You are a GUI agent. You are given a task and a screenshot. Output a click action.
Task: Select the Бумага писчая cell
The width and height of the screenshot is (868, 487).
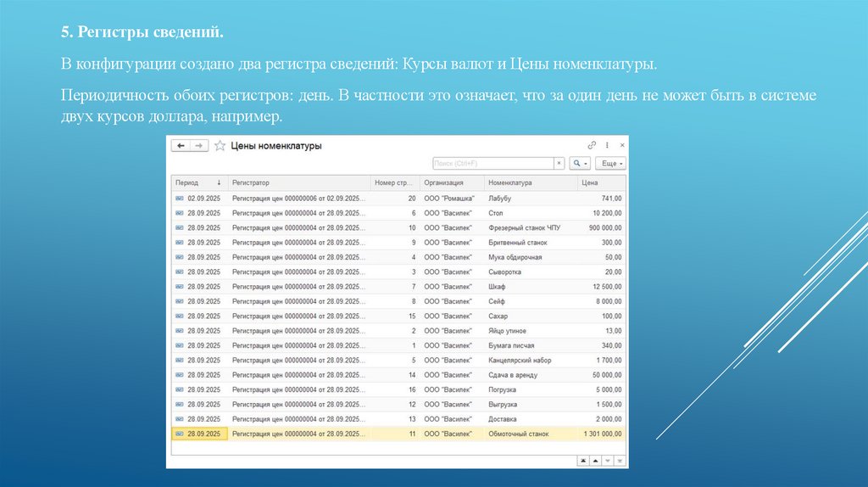(x=531, y=345)
